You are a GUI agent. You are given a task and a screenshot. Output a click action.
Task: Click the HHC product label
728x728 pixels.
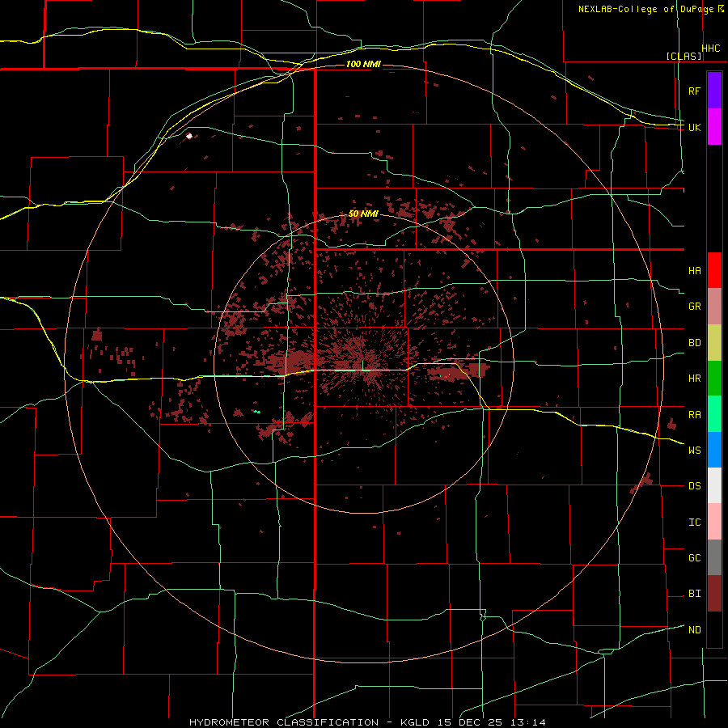[711, 49]
